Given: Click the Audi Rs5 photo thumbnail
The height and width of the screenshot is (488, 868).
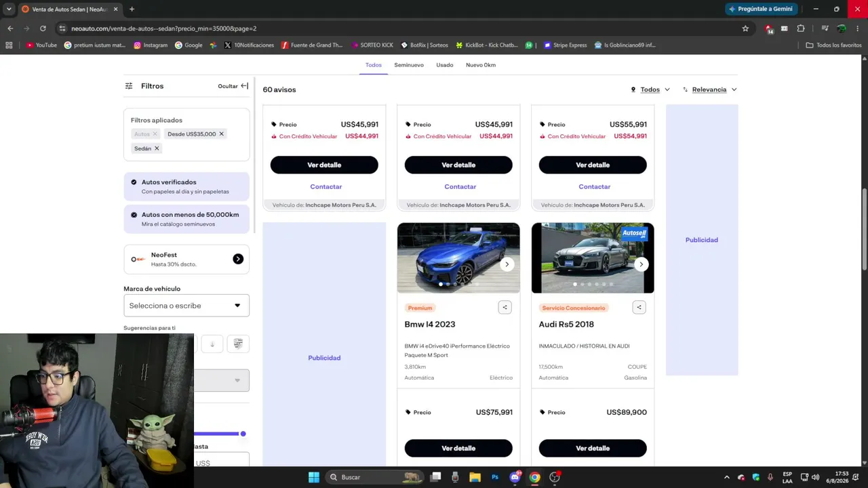Looking at the screenshot, I should (x=593, y=258).
